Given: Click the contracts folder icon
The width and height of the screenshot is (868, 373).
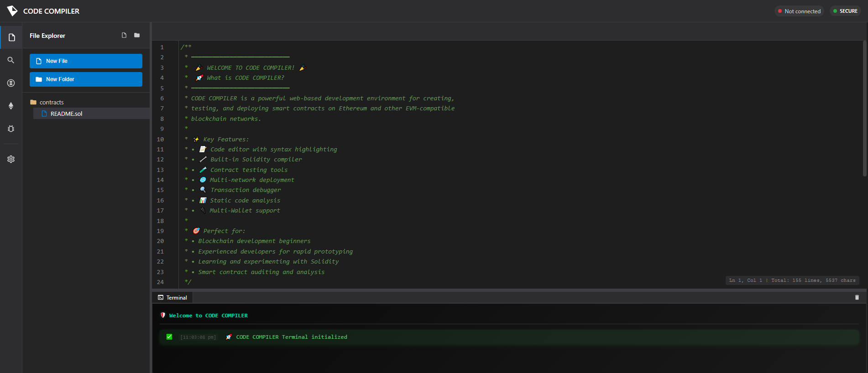Looking at the screenshot, I should click(x=33, y=102).
